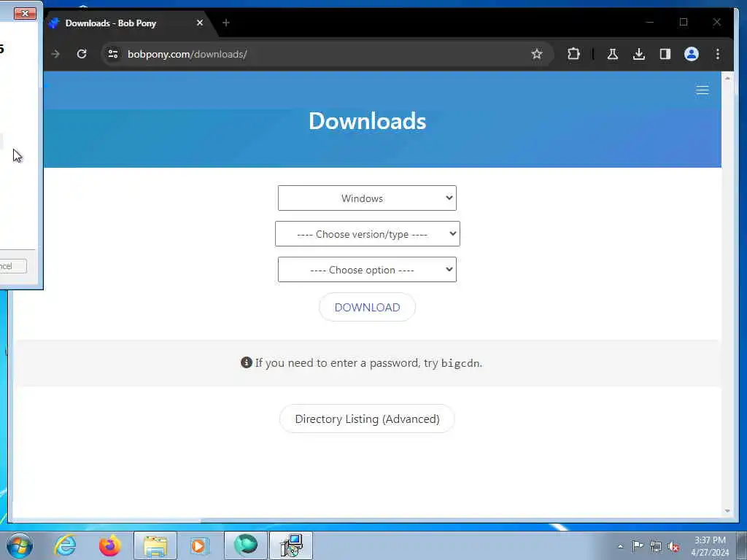Open the website hamburger menu

703,90
